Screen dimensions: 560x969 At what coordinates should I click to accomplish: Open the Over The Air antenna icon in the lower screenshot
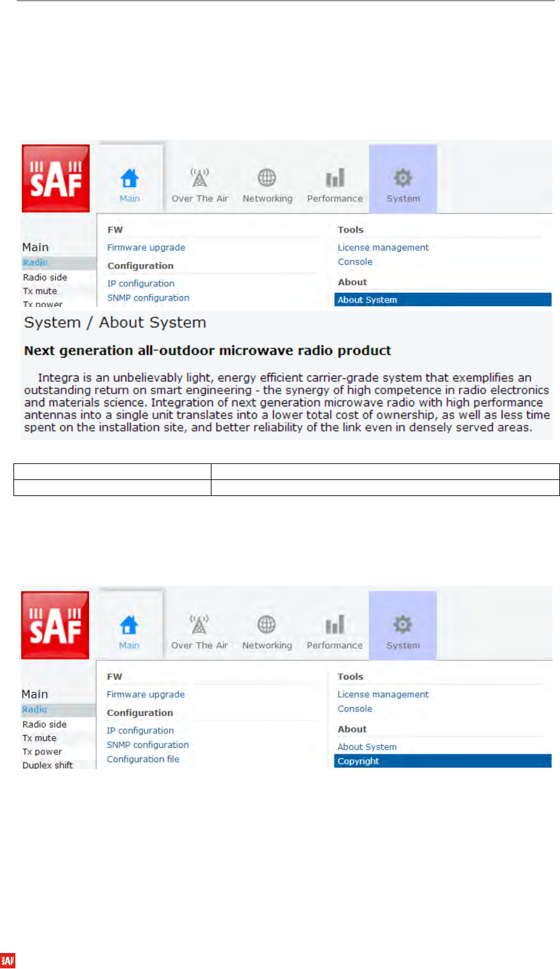coord(199,624)
